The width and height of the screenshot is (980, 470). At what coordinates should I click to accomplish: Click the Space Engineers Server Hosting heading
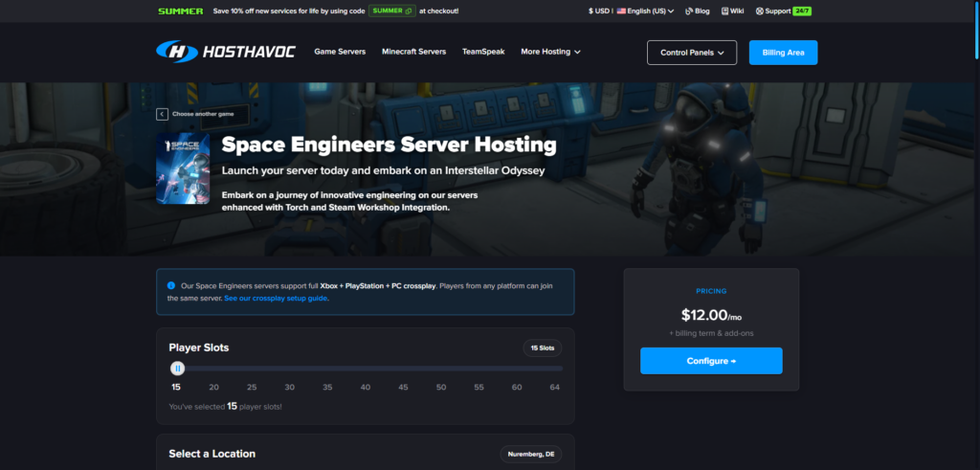(389, 145)
